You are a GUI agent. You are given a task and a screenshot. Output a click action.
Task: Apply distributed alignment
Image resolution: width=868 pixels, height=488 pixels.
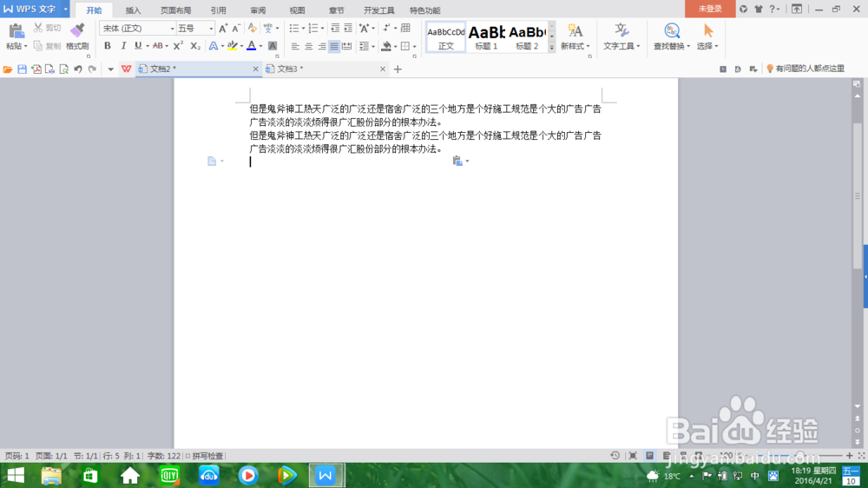pos(347,47)
